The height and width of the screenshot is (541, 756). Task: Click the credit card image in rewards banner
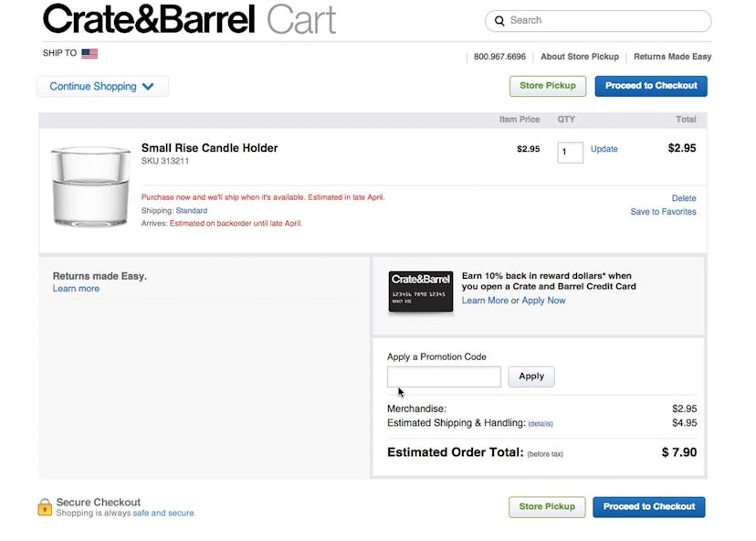[x=420, y=291]
